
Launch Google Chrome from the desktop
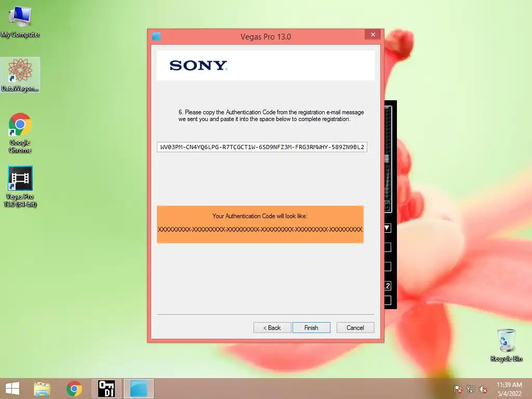click(x=20, y=132)
